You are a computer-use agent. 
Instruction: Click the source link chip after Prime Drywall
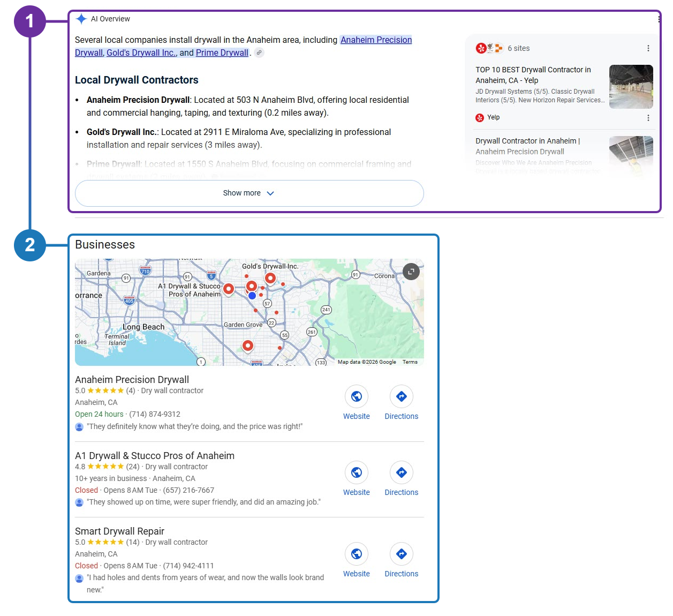click(259, 52)
